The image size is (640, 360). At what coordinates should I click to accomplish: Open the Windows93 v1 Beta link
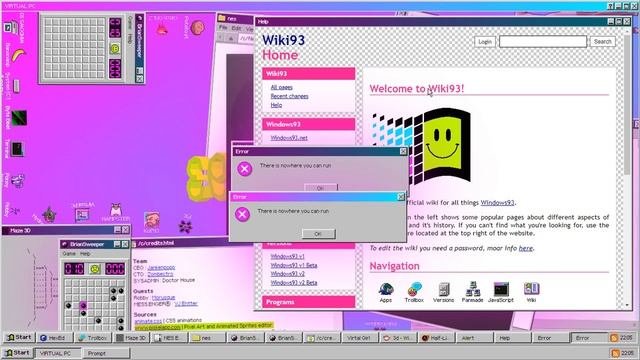click(x=294, y=265)
